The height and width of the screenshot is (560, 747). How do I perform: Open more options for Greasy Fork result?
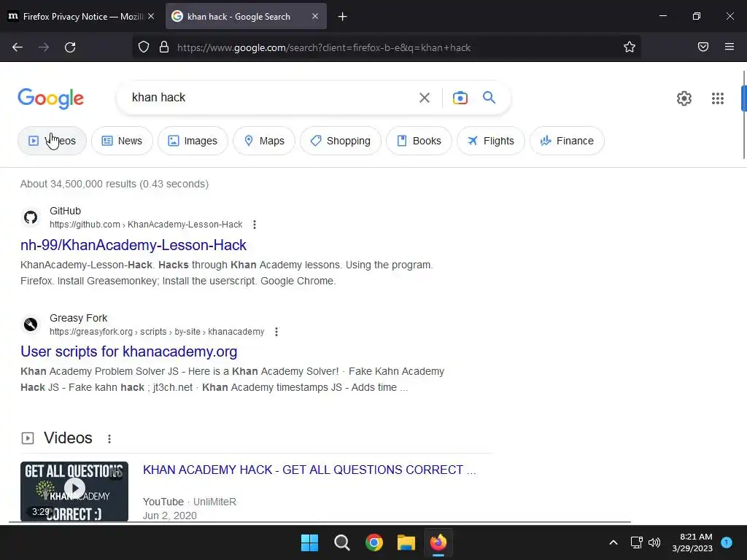[276, 332]
